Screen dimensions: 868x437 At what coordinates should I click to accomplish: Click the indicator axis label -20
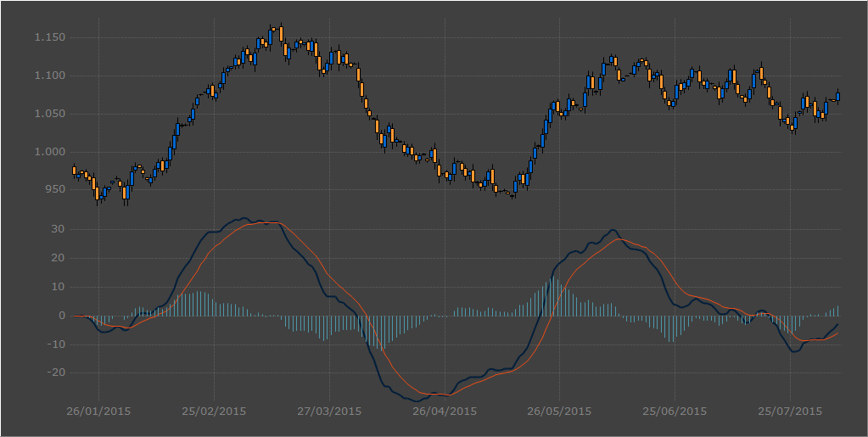pyautogui.click(x=56, y=373)
